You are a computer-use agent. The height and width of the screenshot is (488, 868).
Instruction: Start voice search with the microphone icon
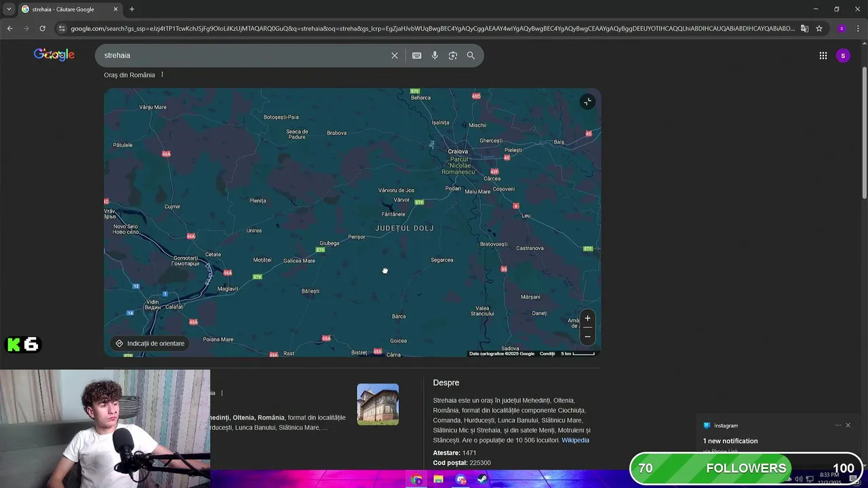435,56
